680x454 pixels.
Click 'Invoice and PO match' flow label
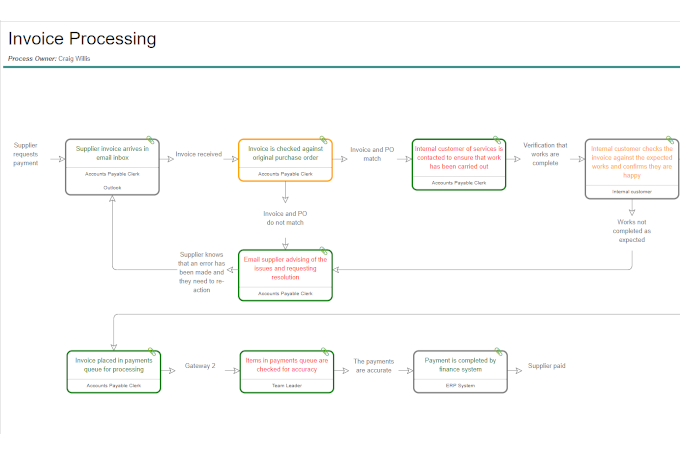372,154
